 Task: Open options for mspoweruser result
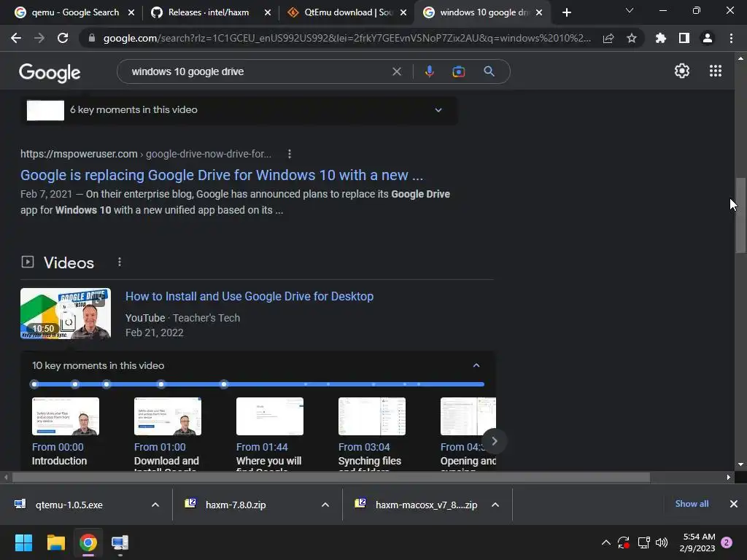(289, 154)
